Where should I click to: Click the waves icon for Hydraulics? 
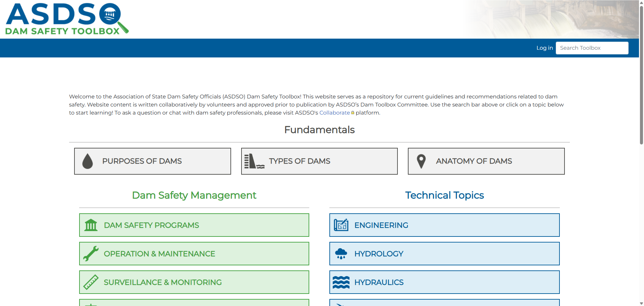point(341,282)
